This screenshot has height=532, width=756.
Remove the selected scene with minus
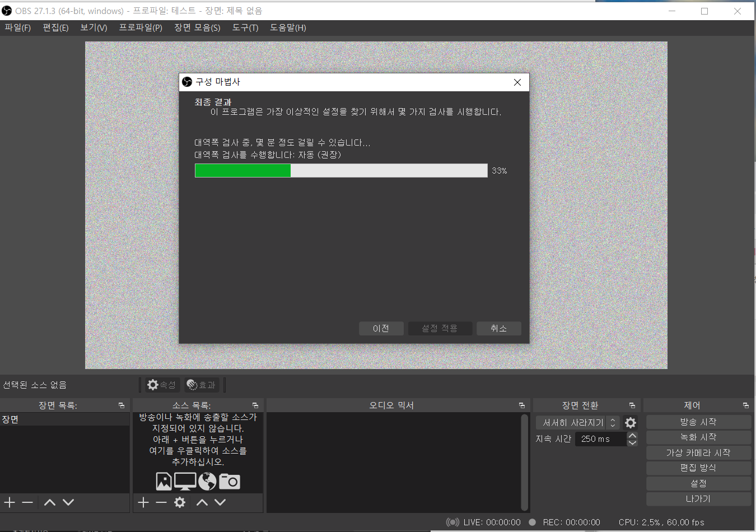tap(27, 502)
